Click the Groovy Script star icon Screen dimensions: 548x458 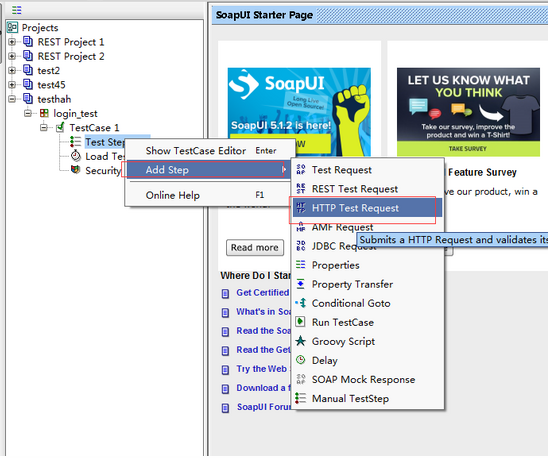tap(301, 341)
